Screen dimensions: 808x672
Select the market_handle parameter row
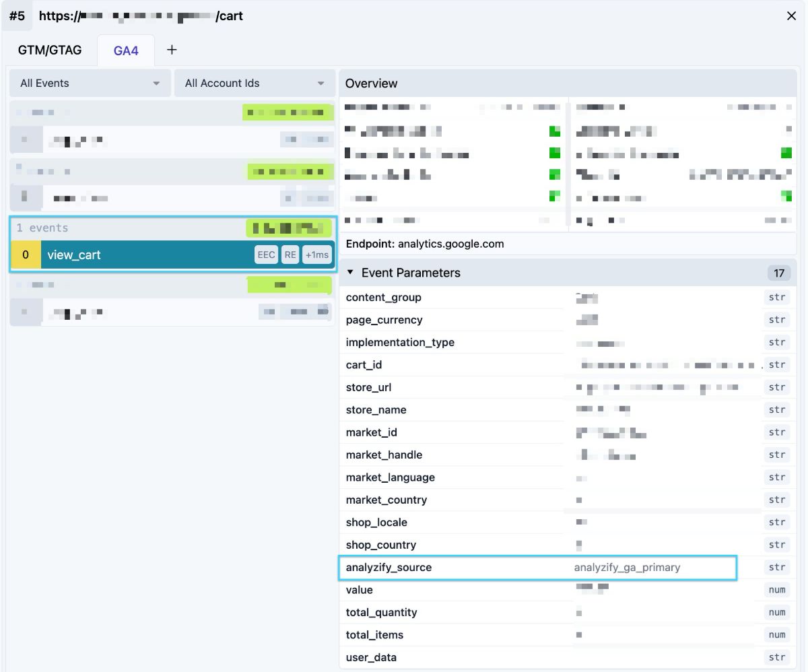pyautogui.click(x=568, y=455)
